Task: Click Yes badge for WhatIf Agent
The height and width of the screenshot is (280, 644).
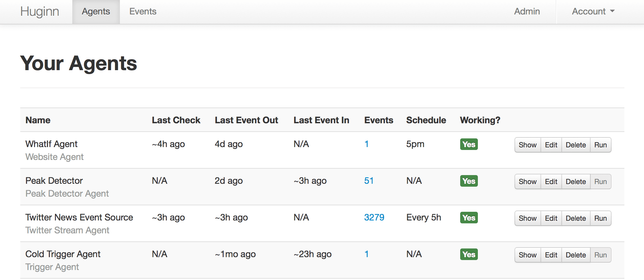Action: pyautogui.click(x=469, y=144)
